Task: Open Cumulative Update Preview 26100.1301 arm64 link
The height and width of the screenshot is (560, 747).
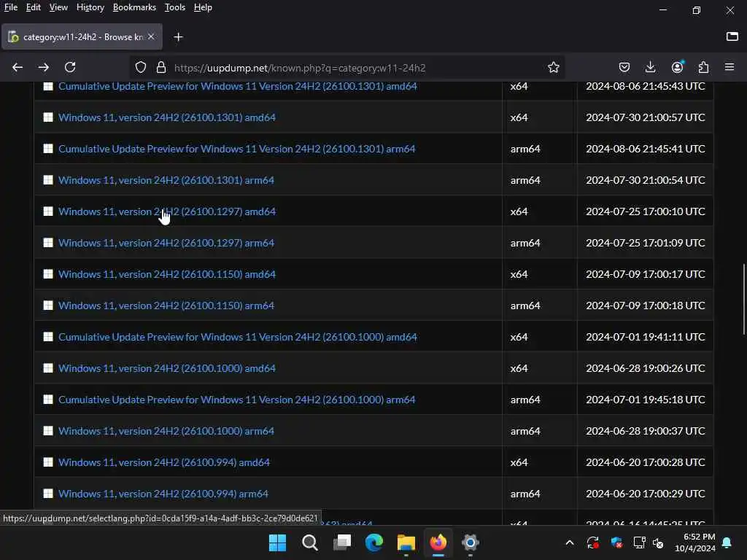Action: point(237,149)
